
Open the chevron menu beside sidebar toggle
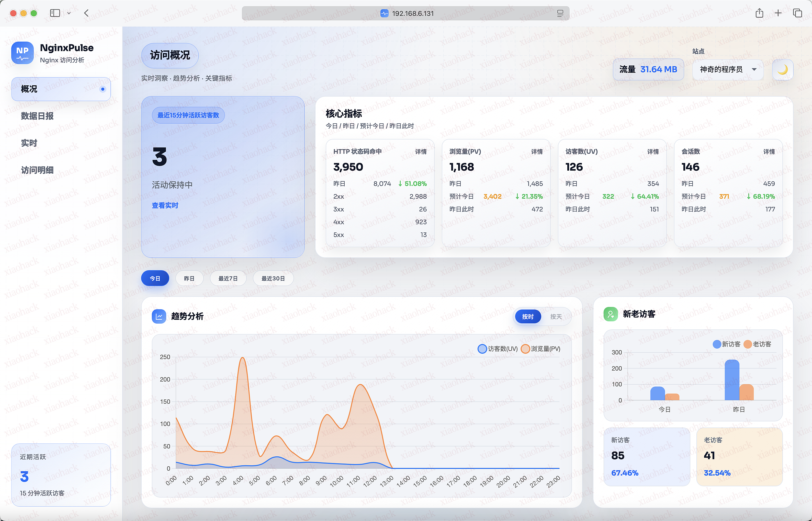point(69,13)
